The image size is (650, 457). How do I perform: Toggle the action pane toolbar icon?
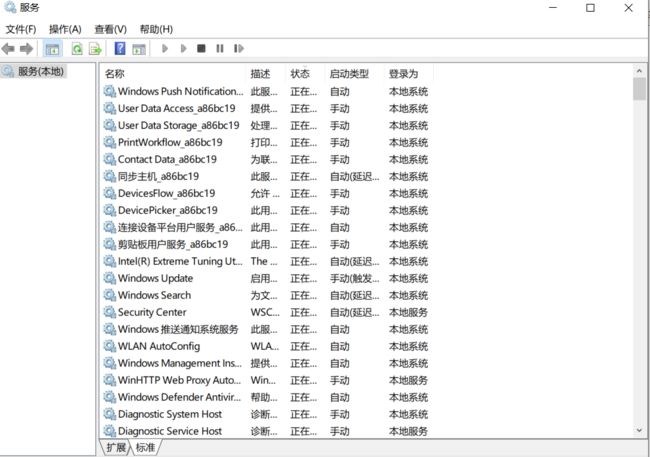pos(139,49)
